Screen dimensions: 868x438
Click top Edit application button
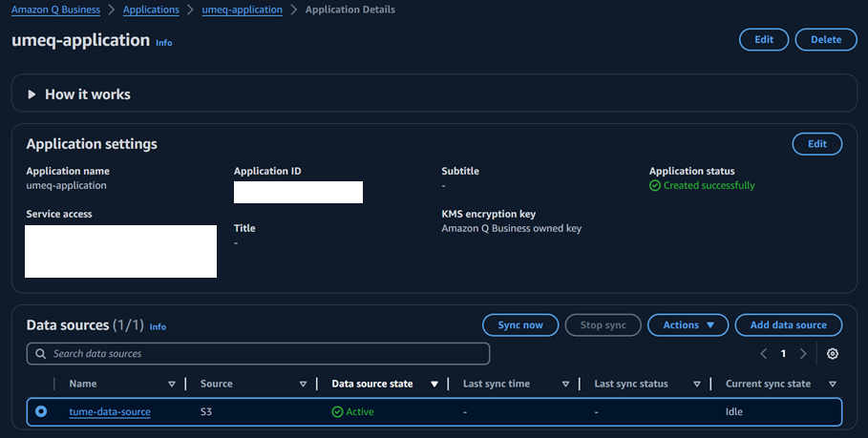tap(764, 40)
